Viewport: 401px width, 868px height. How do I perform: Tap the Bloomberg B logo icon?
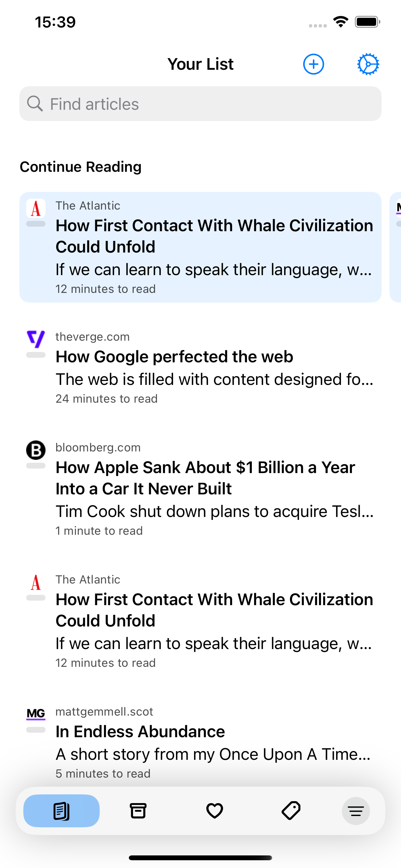point(36,450)
